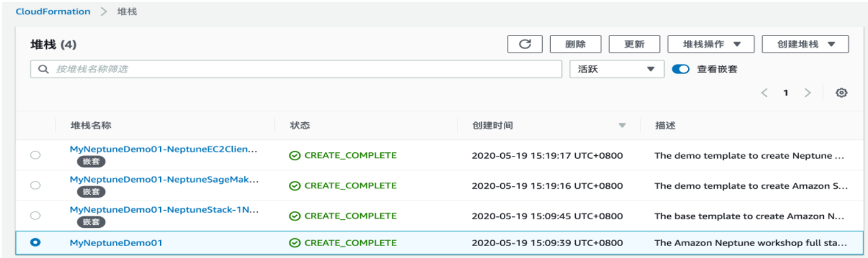This screenshot has width=868, height=258.
Task: Open table preferences gear icon
Action: coord(841,93)
